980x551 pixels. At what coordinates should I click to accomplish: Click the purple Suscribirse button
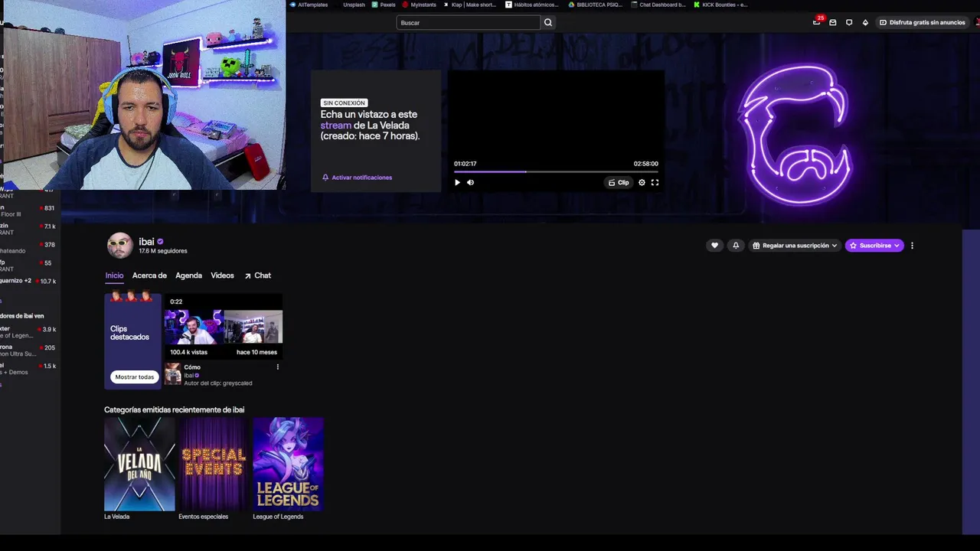coord(874,246)
